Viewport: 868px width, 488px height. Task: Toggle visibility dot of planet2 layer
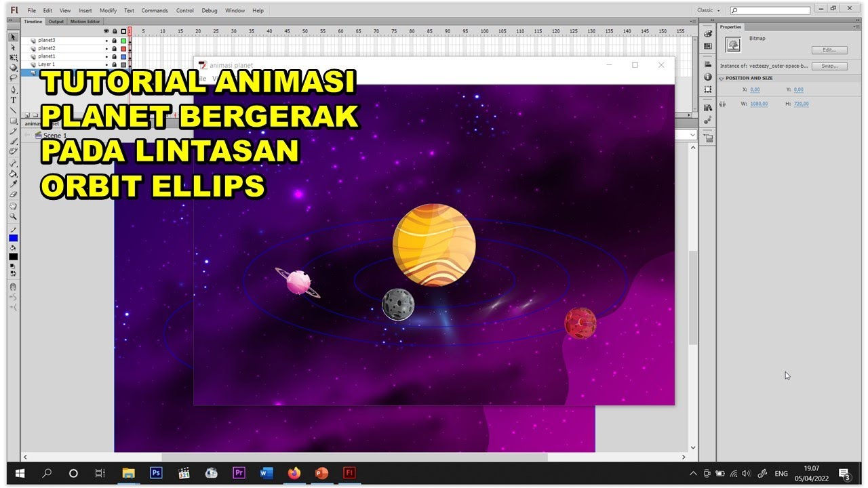point(106,49)
